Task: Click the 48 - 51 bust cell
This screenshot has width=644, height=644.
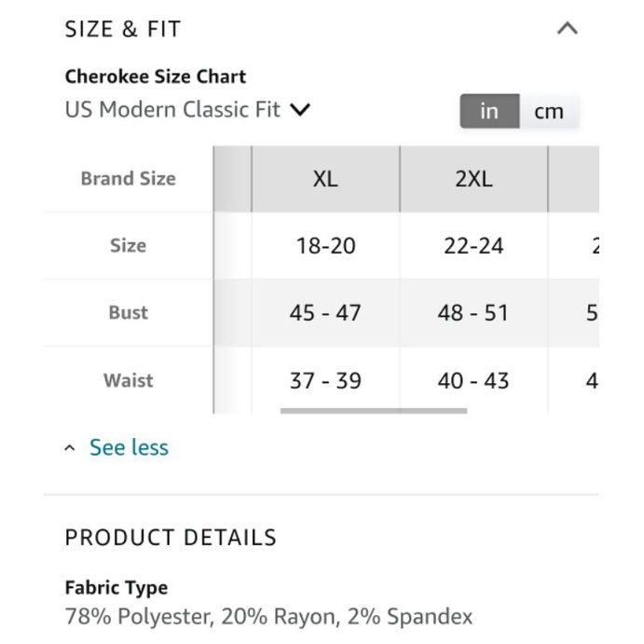Action: pyautogui.click(x=474, y=313)
